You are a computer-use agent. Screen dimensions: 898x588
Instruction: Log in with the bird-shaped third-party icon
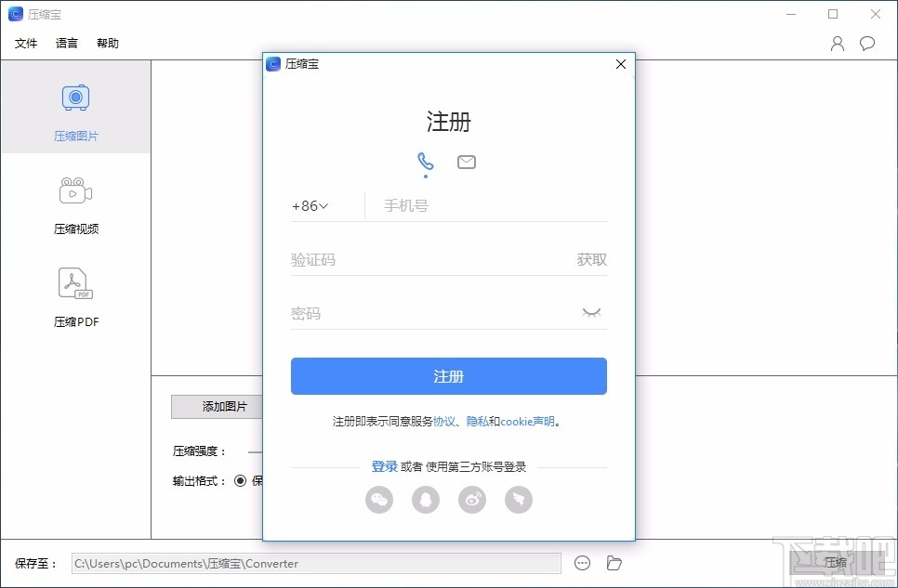(519, 500)
